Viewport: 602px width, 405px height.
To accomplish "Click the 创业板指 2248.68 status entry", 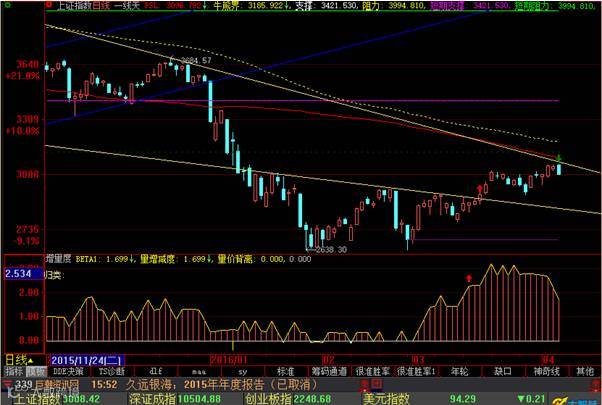I will (288, 399).
